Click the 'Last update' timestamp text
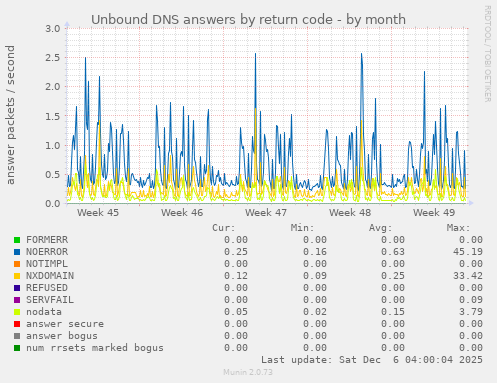Screen dimensions: 497x383 (x=372, y=360)
